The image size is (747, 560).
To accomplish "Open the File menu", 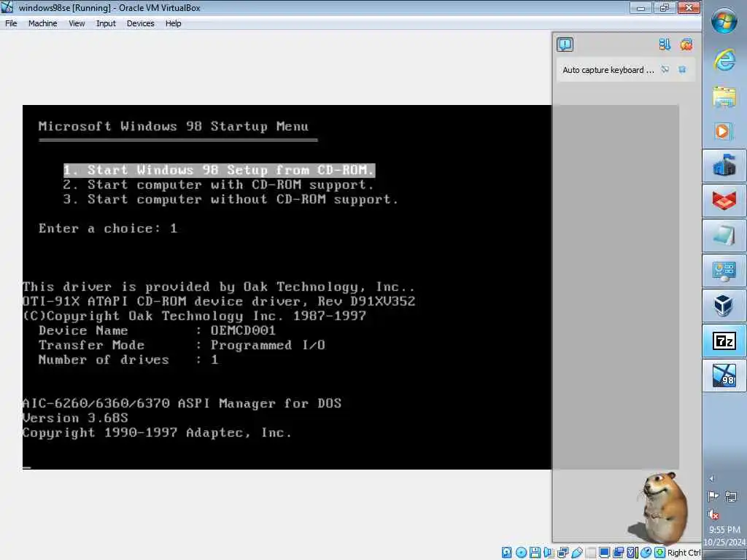I will coord(11,23).
